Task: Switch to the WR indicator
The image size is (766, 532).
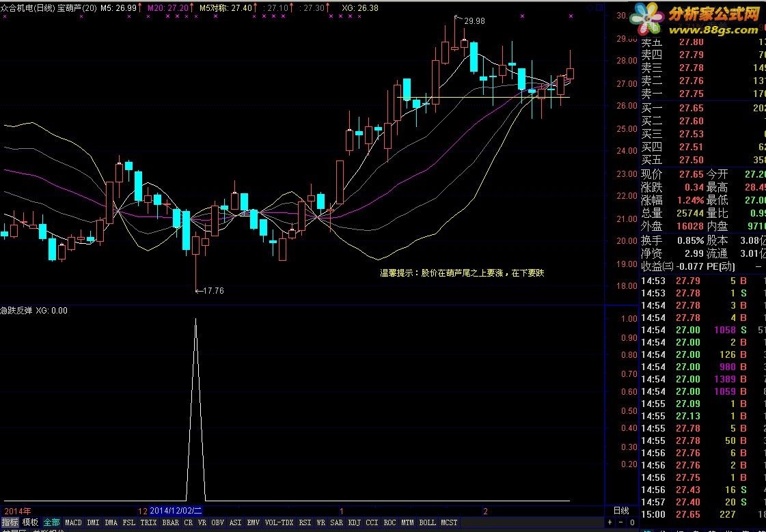Action: coord(321,522)
